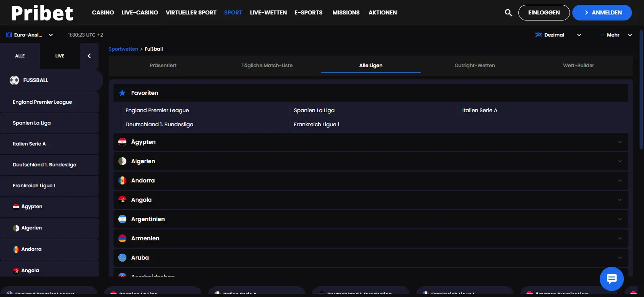Image resolution: width=644 pixels, height=297 pixels.
Task: Open the live chat bubble button
Action: (612, 279)
